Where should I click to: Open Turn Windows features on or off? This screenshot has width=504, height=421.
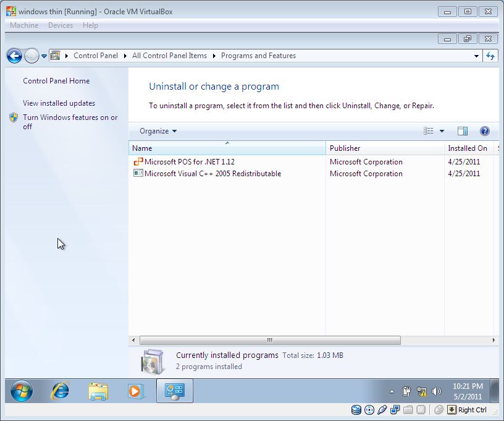tap(70, 122)
